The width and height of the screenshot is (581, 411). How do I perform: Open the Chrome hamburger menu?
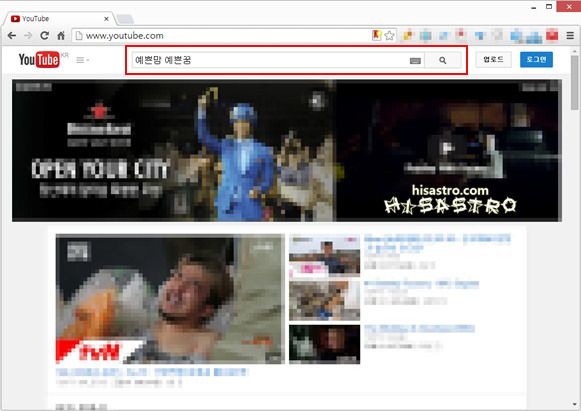570,36
